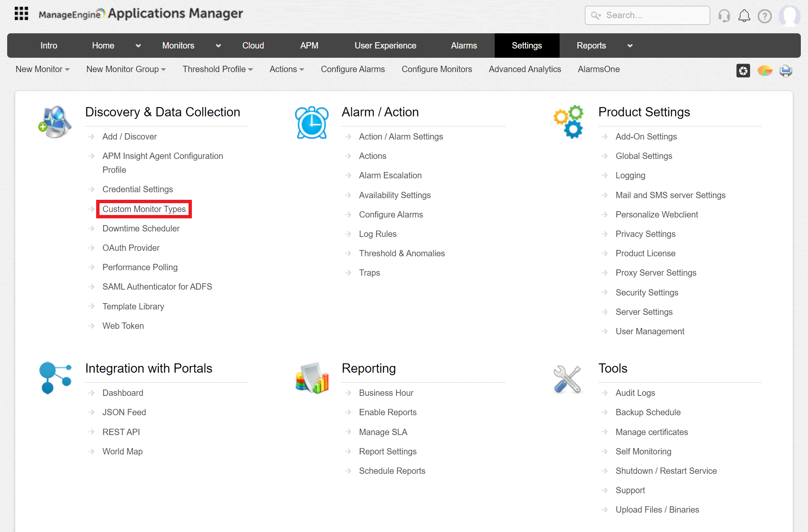Open the apps grid launcher icon
This screenshot has height=532, width=808.
pyautogui.click(x=21, y=14)
